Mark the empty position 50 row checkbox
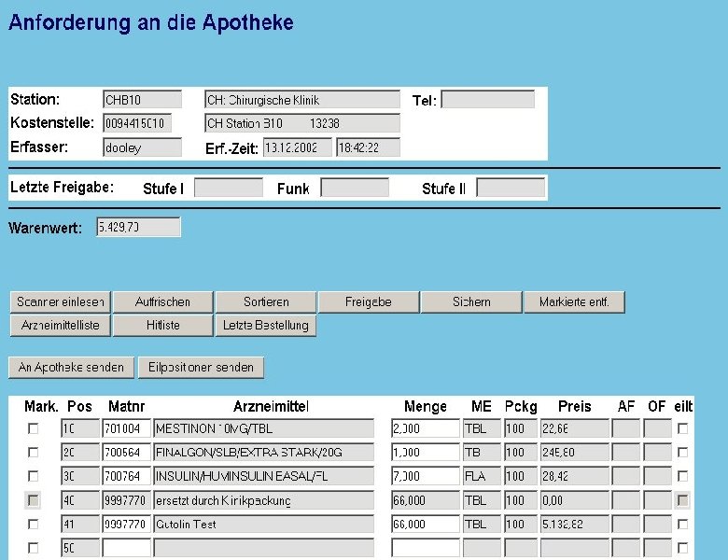Screen dimensions: 728x560 [33, 549]
